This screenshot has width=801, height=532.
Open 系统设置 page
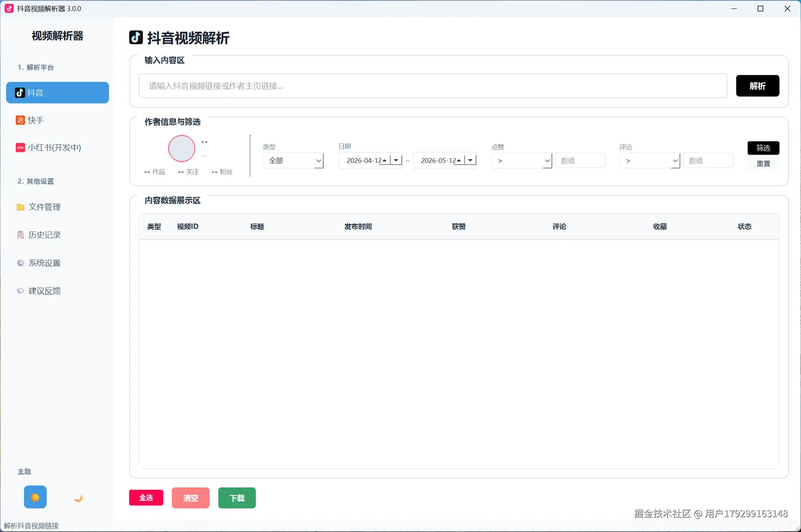58,263
